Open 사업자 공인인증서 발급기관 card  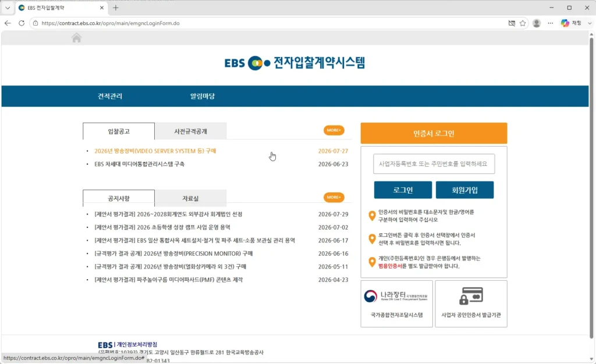(471, 304)
